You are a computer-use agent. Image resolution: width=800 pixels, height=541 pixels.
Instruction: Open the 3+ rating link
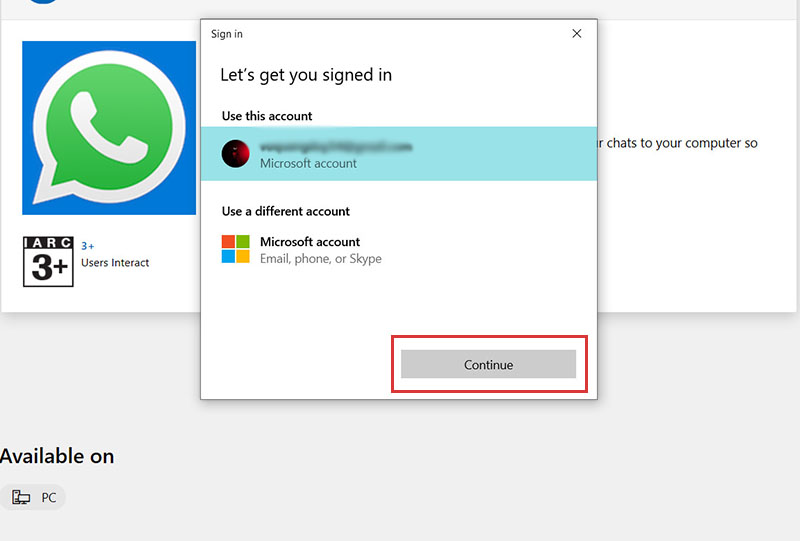(88, 246)
